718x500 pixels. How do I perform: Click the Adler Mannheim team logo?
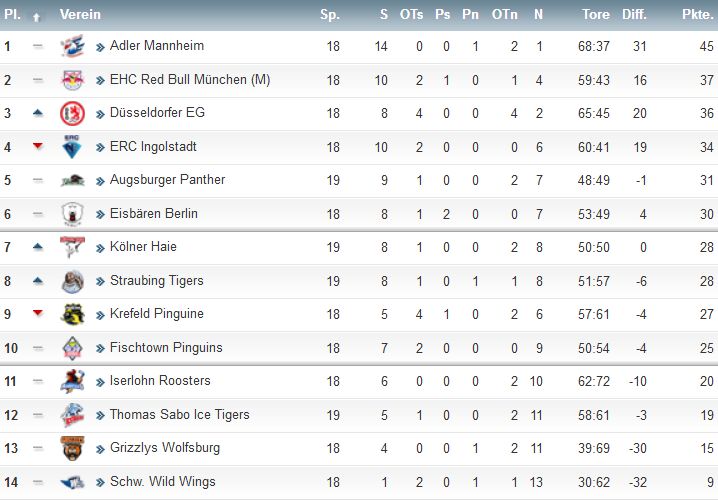(73, 46)
